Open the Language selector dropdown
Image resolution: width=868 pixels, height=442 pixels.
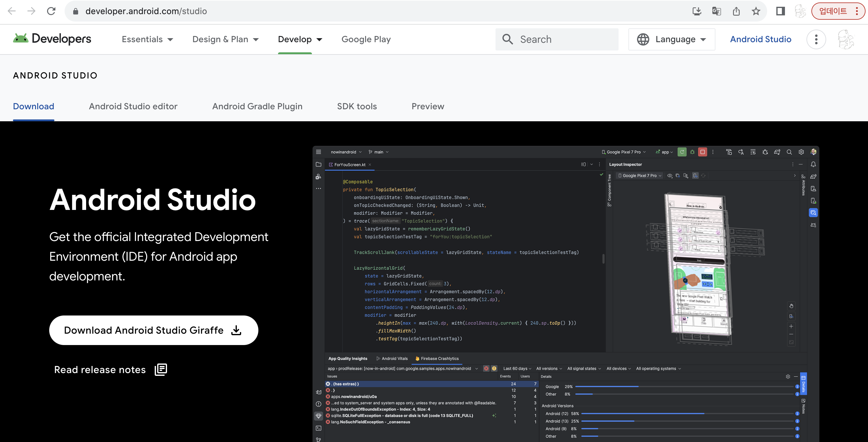click(x=671, y=39)
